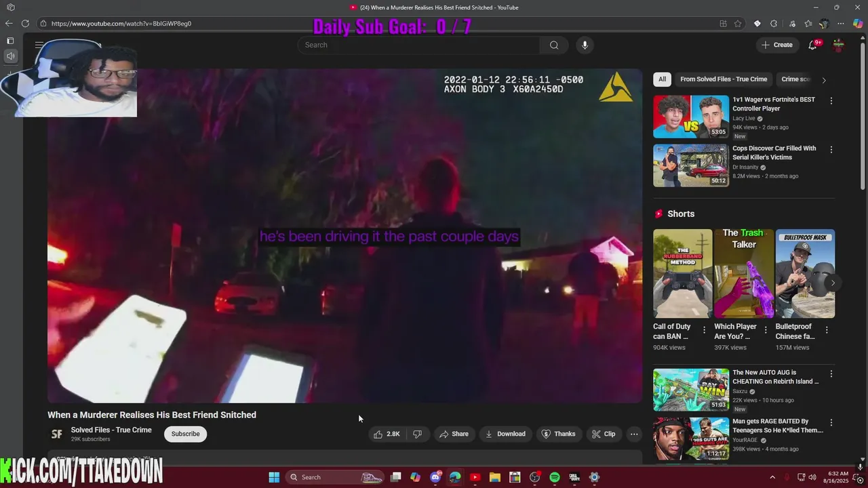Click the Clip button

[x=604, y=434]
